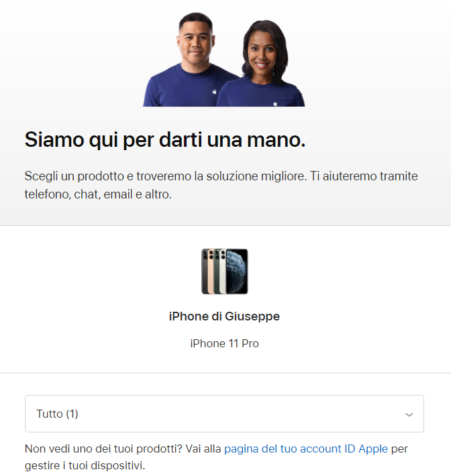Click the Apple logo on the woman's shirt

tap(275, 104)
